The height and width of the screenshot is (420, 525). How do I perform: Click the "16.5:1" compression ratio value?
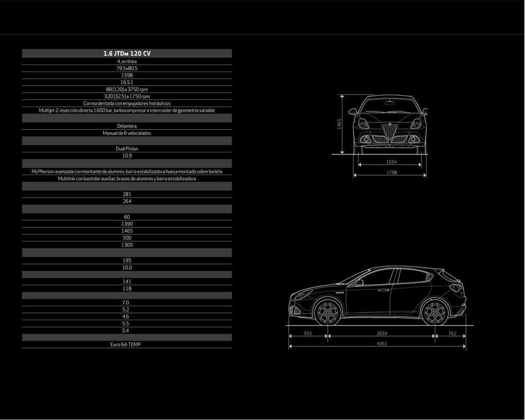click(127, 82)
